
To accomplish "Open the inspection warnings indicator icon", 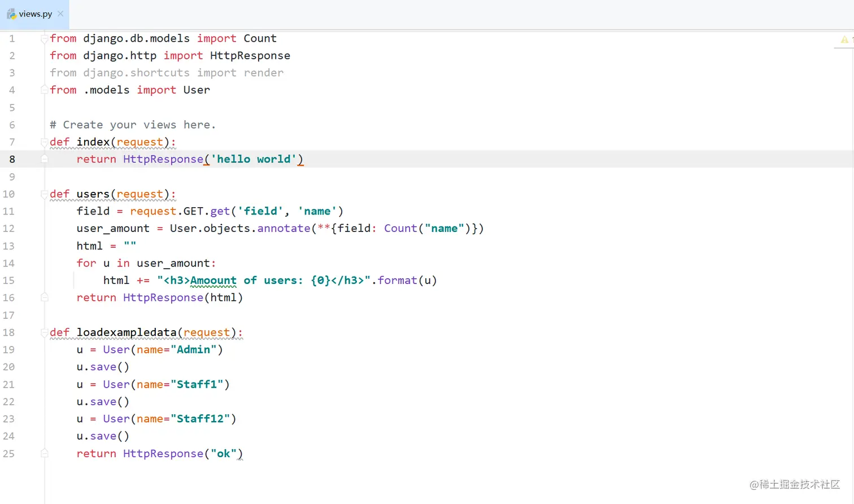I will 844,40.
